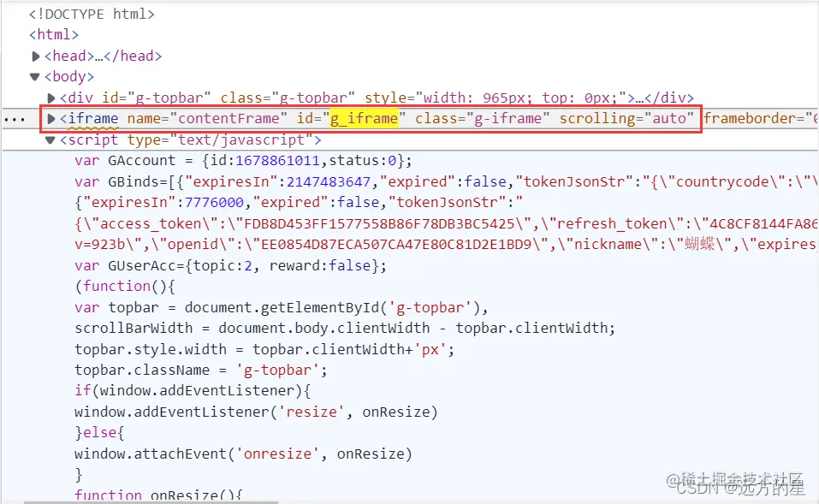The image size is (819, 504).
Task: Select the <!DOCTYPE html> line
Action: coord(92,14)
